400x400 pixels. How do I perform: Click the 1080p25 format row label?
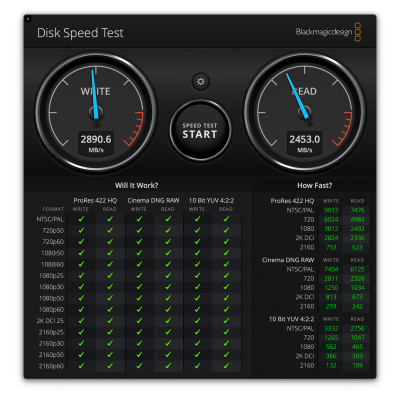(51, 276)
